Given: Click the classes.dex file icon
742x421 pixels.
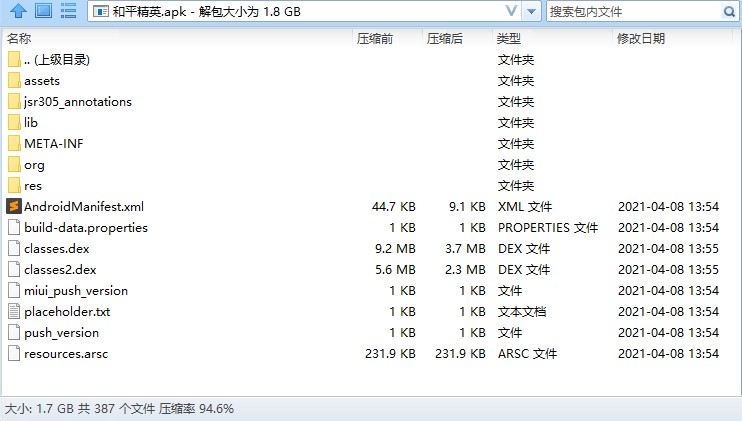Looking at the screenshot, I should point(14,248).
